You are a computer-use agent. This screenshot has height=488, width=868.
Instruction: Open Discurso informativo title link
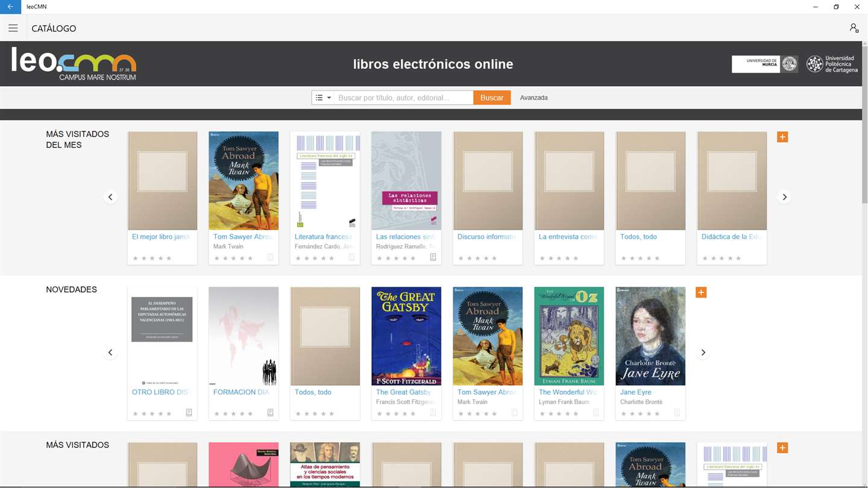(x=486, y=237)
